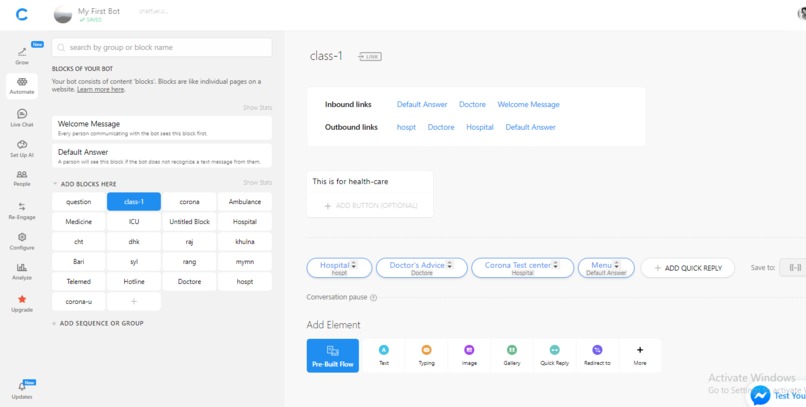Open the corona-u block

pos(79,302)
